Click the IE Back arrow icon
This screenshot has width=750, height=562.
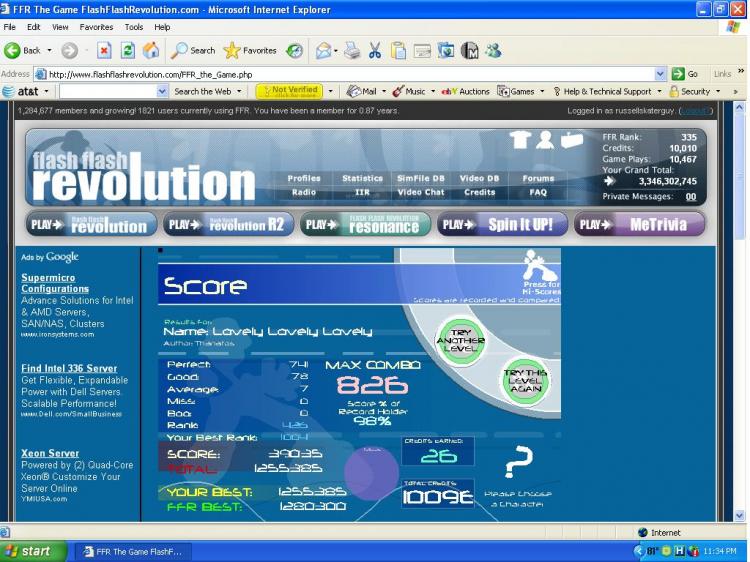[12, 50]
